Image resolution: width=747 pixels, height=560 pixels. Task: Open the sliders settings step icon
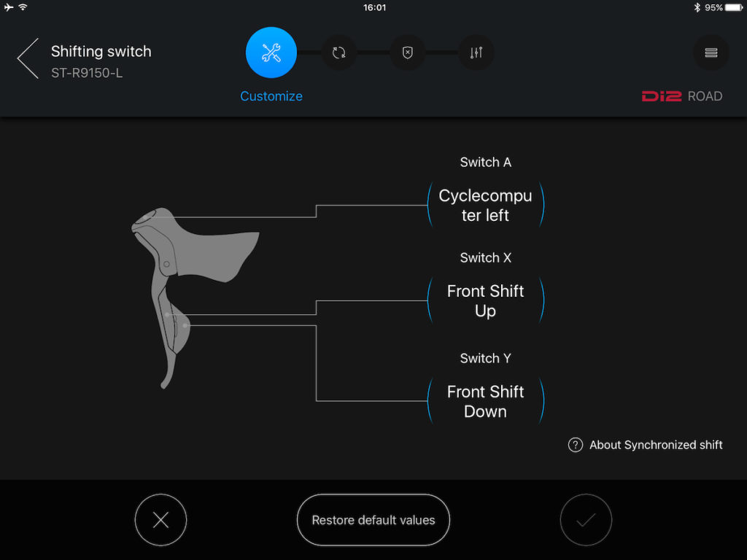tap(476, 52)
